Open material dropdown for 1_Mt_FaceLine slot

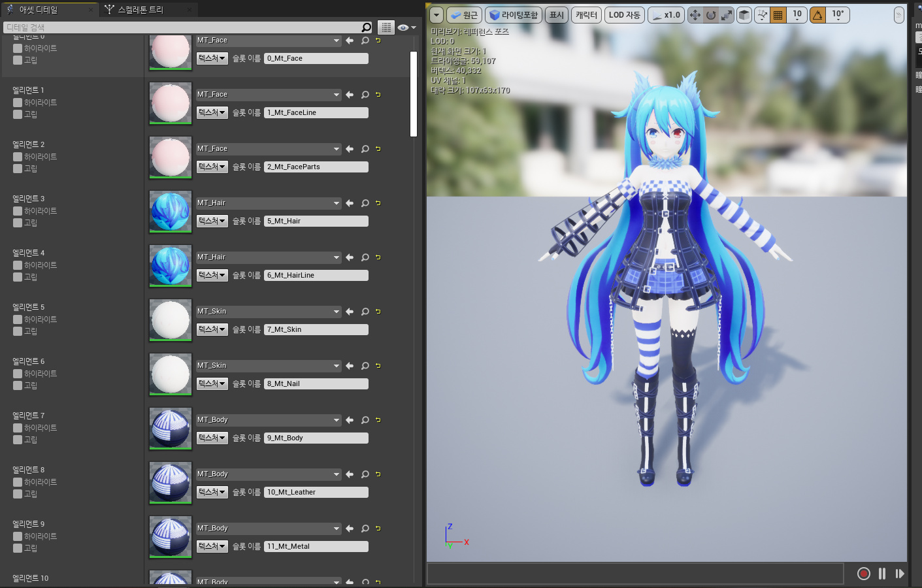point(269,95)
